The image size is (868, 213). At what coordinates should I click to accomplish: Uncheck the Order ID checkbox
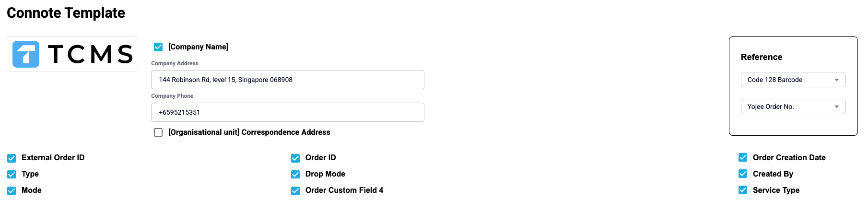[295, 158]
